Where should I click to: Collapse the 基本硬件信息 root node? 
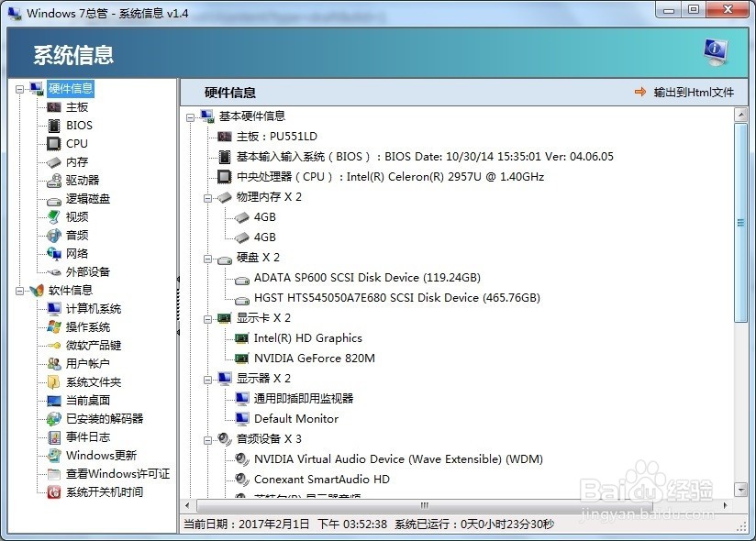191,117
